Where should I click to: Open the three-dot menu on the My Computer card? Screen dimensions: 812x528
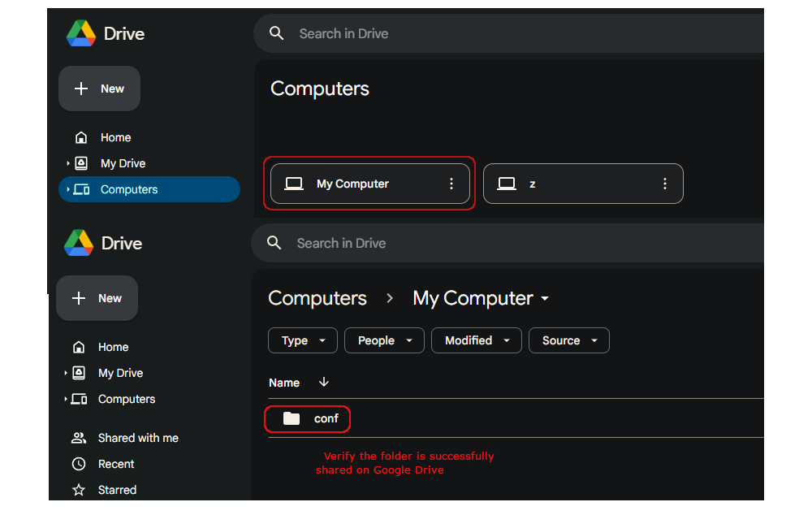(451, 184)
